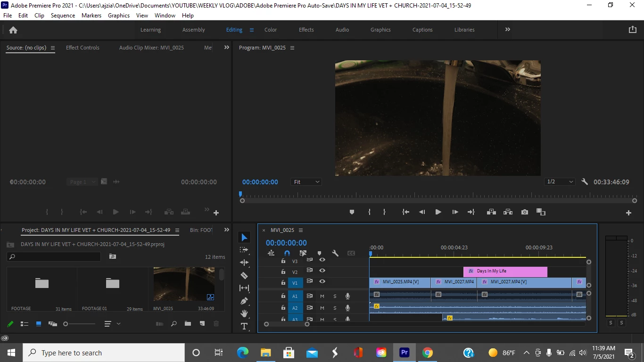The width and height of the screenshot is (644, 362).
Task: Select the Selection tool arrow
Action: (x=244, y=238)
